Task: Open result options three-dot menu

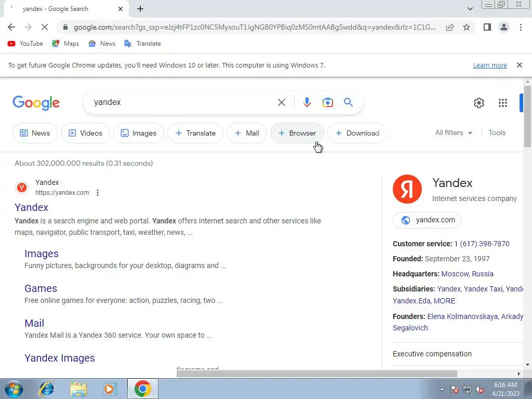Action: [x=97, y=193]
